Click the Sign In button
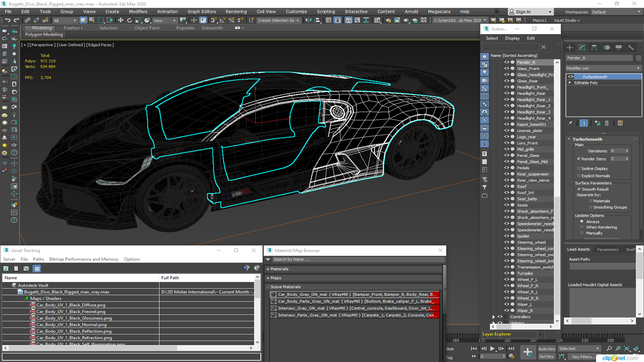Image resolution: width=644 pixels, height=362 pixels. (x=530, y=12)
